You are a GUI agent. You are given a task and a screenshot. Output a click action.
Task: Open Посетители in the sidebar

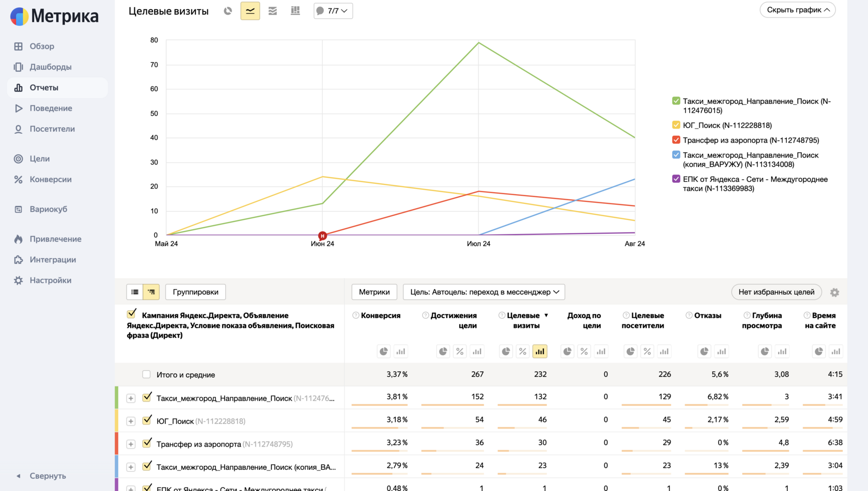(44, 129)
